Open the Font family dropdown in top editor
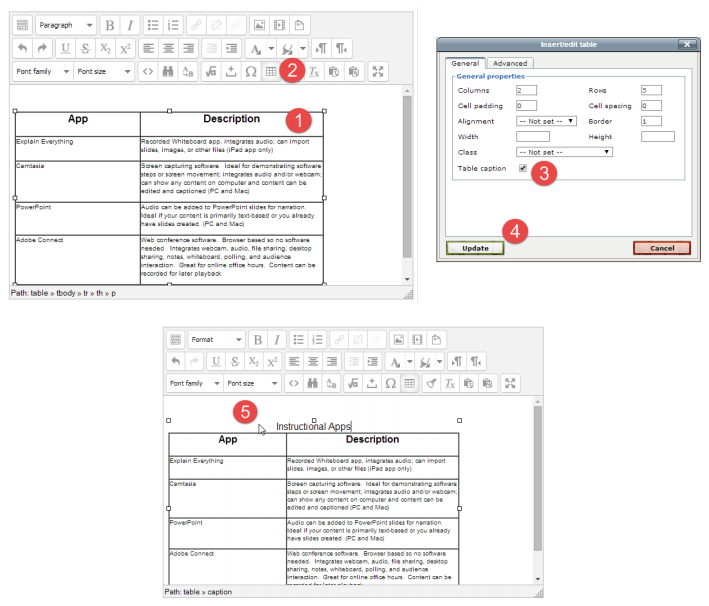Image resolution: width=709 pixels, height=606 pixels. click(x=43, y=71)
